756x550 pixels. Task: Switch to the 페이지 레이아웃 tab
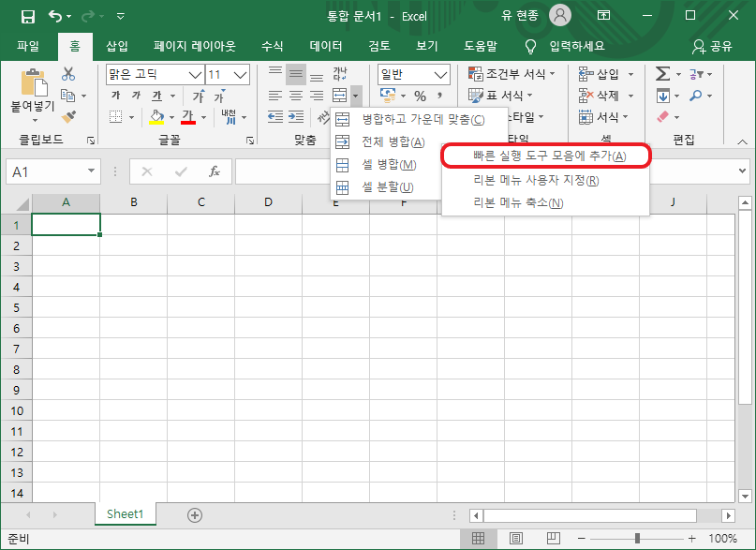[x=194, y=46]
